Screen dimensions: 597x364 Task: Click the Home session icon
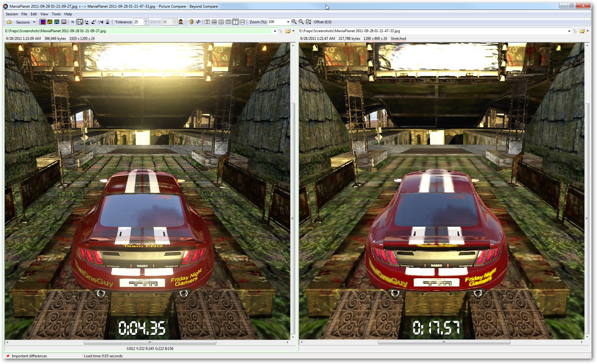9,22
